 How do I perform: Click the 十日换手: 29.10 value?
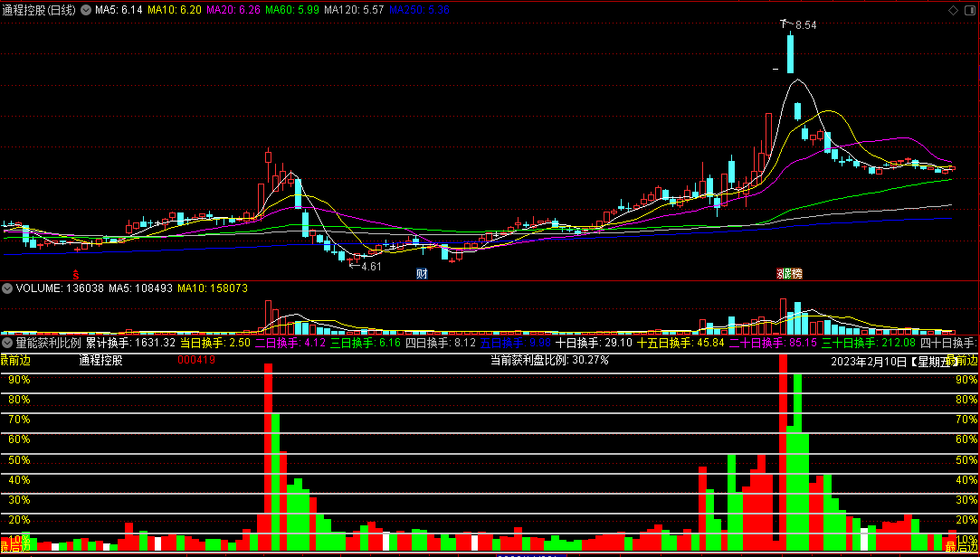(594, 343)
